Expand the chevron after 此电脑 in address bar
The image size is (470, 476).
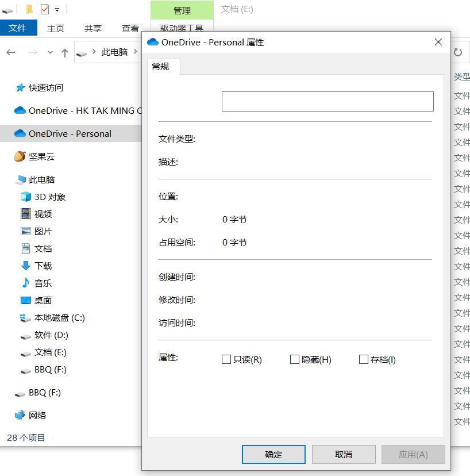click(x=136, y=52)
